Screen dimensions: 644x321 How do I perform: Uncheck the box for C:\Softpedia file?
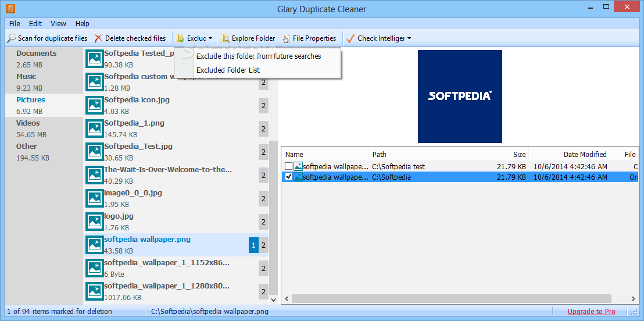(x=289, y=177)
